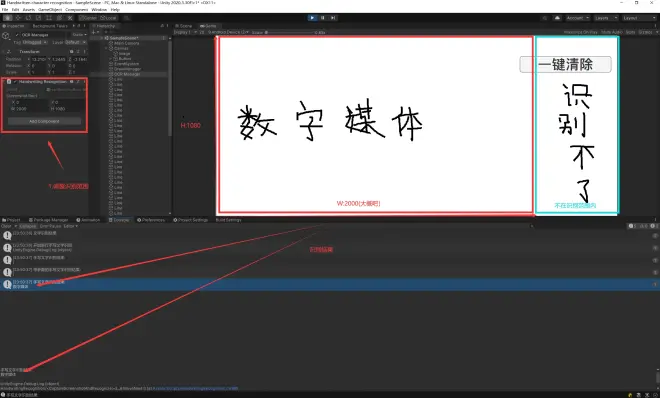This screenshot has height=398, width=660.
Task: Toggle Error Pause in the Console
Action: 50,226
